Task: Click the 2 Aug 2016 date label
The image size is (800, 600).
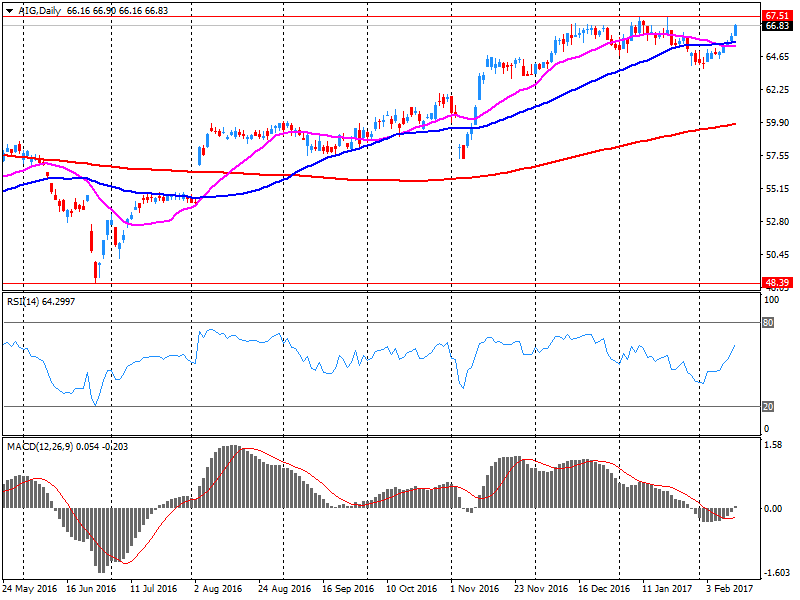Action: coord(218,588)
